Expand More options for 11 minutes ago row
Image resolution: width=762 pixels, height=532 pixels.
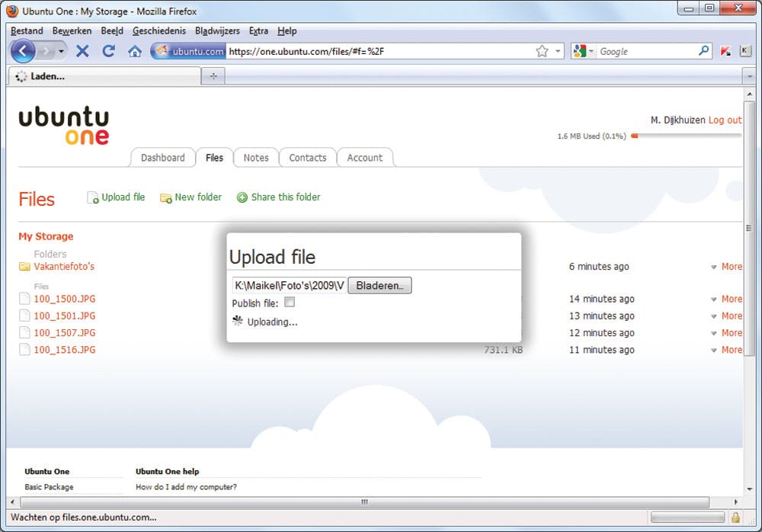coord(726,350)
